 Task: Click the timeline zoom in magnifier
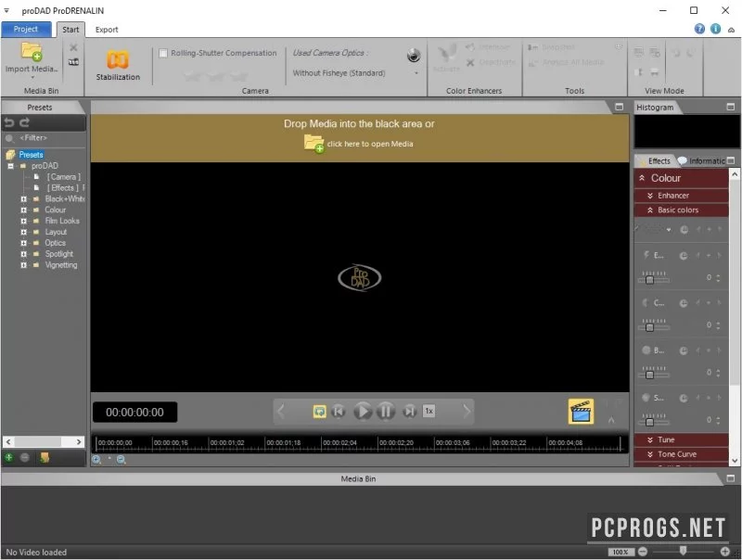pos(96,459)
